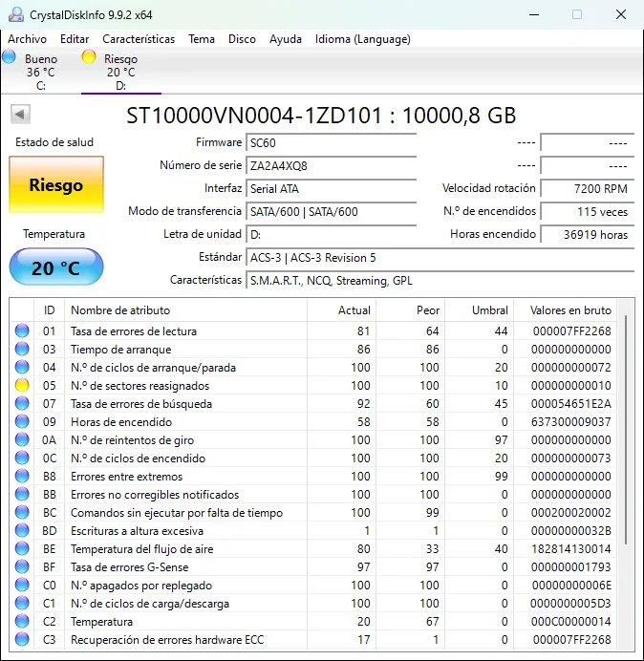Select 'Recuperación de errores hardware ECC' row
The width and height of the screenshot is (644, 661).
pyautogui.click(x=313, y=639)
